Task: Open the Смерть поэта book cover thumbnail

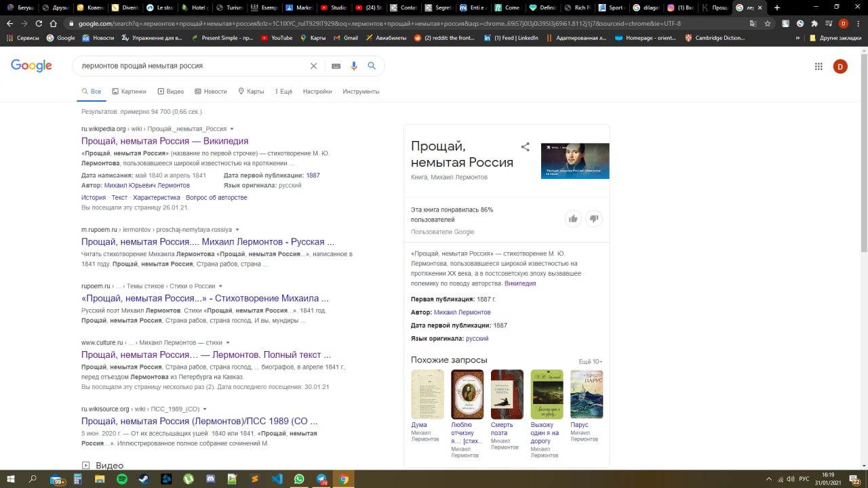Action: 507,394
